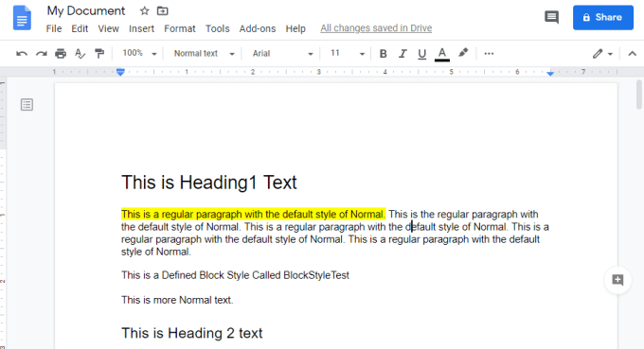Click All changes saved in Drive link

pos(376,27)
